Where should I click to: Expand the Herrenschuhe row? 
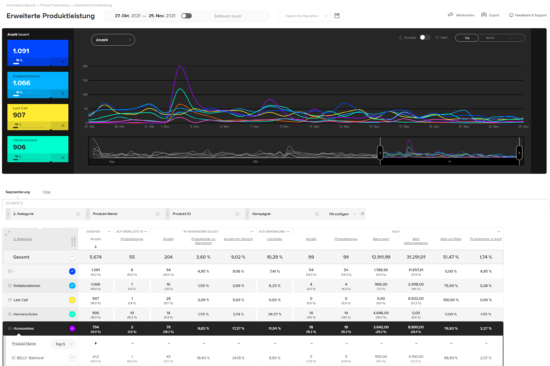pyautogui.click(x=10, y=314)
